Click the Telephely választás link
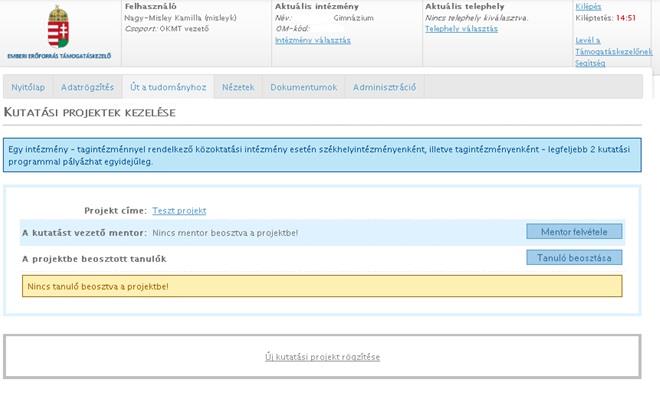The image size is (660, 395). 461,29
